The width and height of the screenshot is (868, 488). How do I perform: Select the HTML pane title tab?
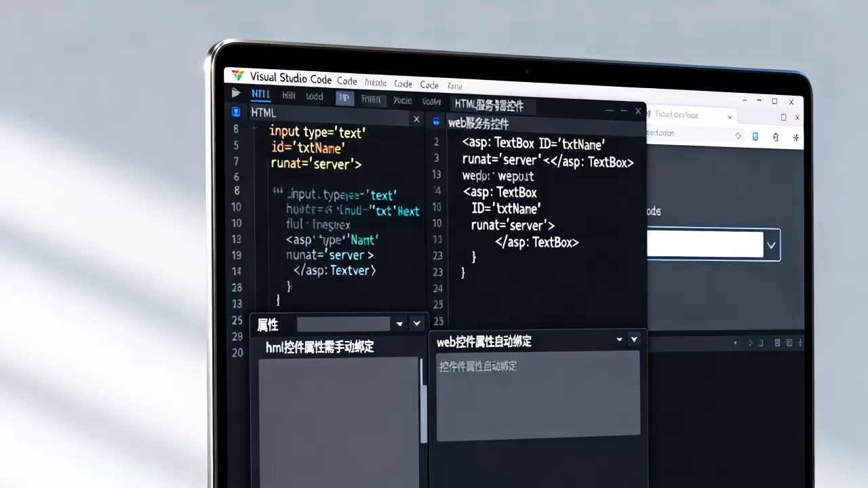click(264, 113)
